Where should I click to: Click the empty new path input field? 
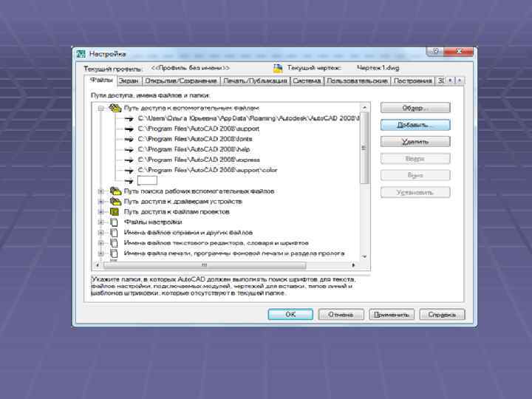pyautogui.click(x=147, y=180)
